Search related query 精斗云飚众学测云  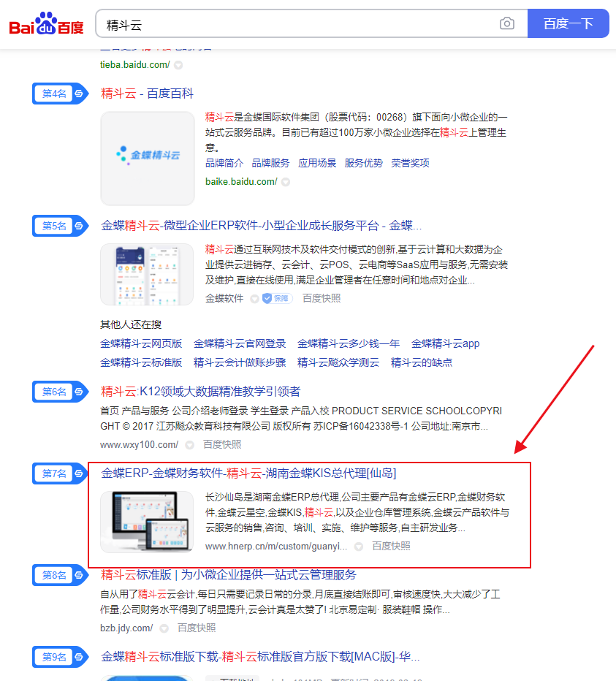(338, 362)
